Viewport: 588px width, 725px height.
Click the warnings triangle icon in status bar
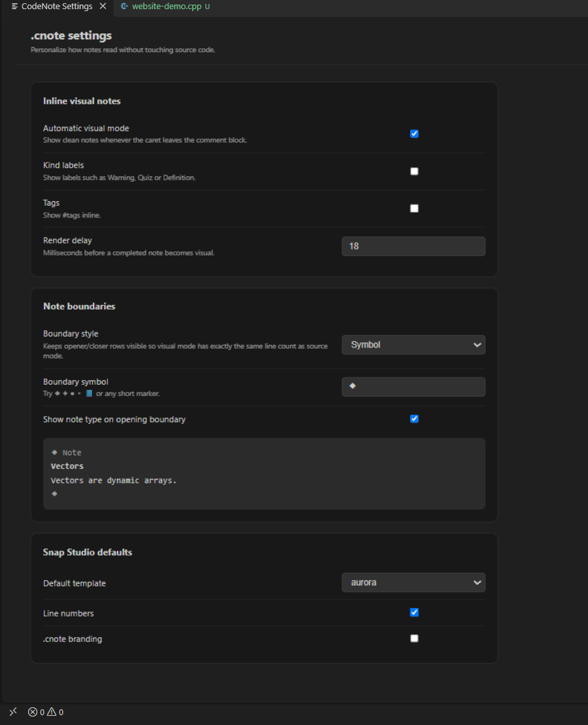[52, 712]
